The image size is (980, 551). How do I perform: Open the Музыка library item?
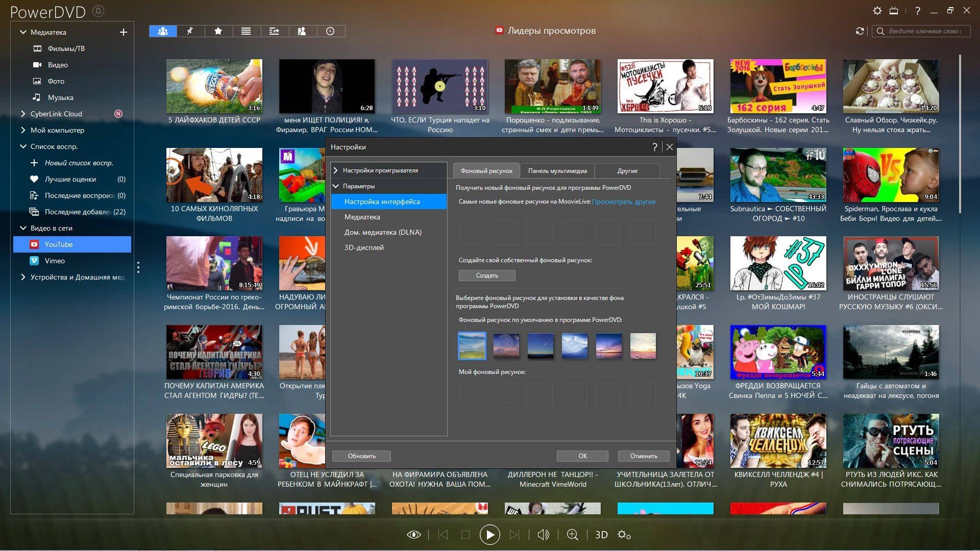(60, 97)
